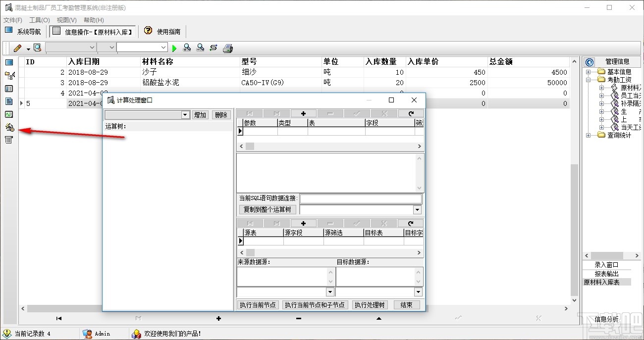Click the S refresh arrows icon
The image size is (644, 340).
point(214,48)
